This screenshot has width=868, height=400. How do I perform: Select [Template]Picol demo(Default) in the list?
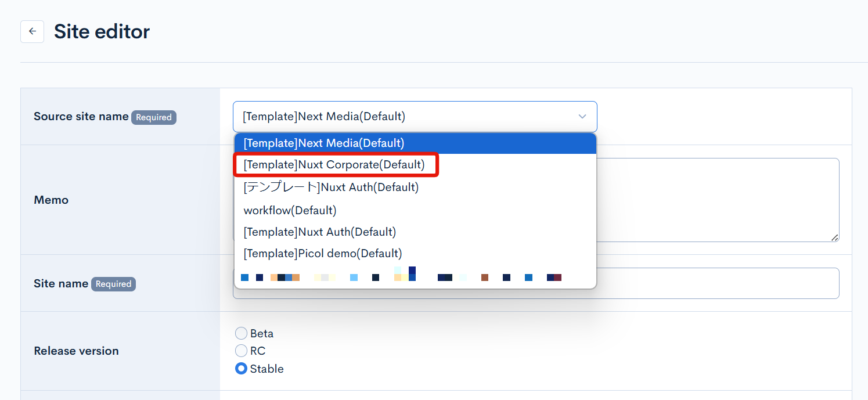322,254
